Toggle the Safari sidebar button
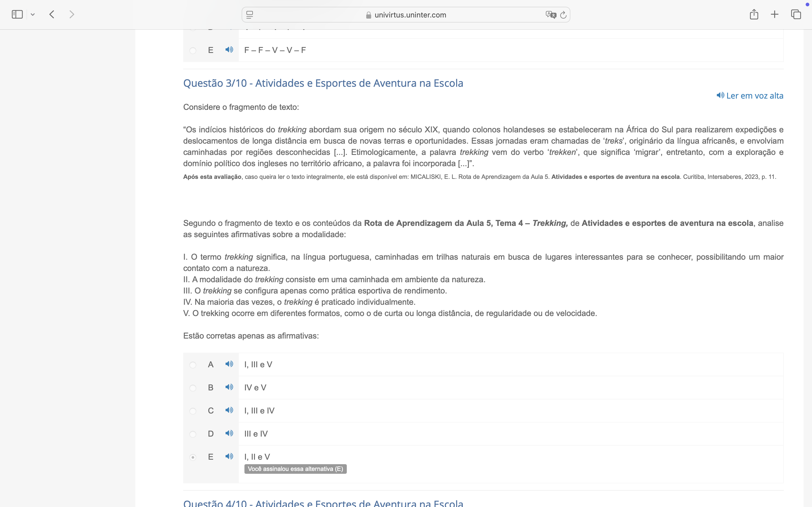Screen dimensions: 812x507 click(x=17, y=14)
